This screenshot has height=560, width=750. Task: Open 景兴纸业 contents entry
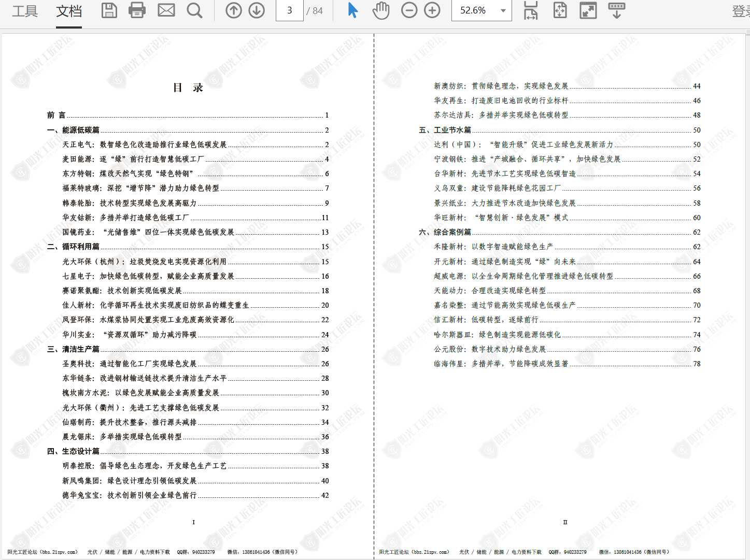coord(567,203)
